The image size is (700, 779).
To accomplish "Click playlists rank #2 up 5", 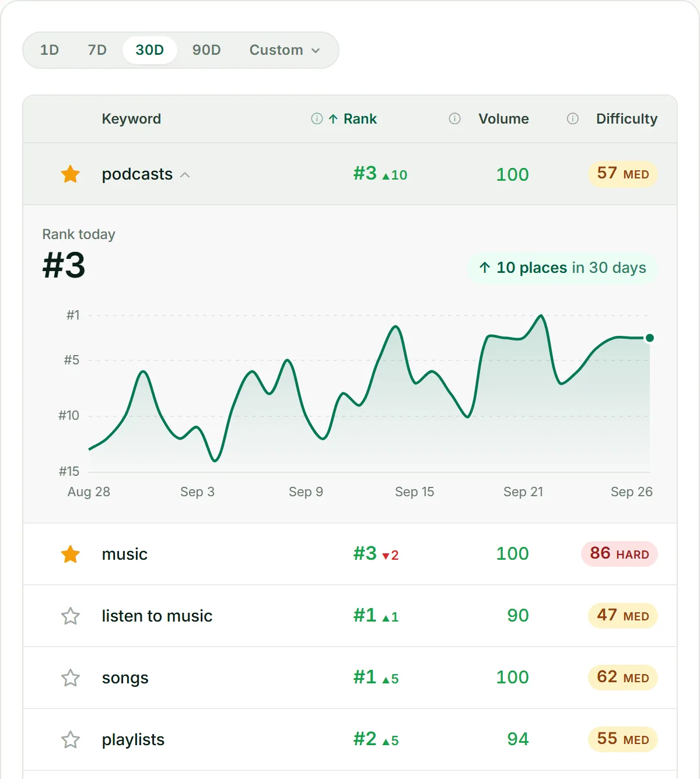I will [376, 739].
